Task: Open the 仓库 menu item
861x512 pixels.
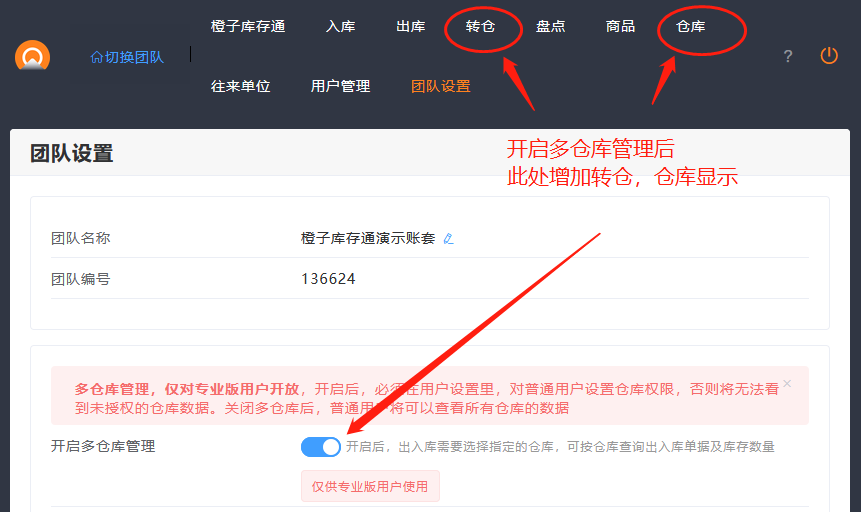Action: tap(690, 27)
